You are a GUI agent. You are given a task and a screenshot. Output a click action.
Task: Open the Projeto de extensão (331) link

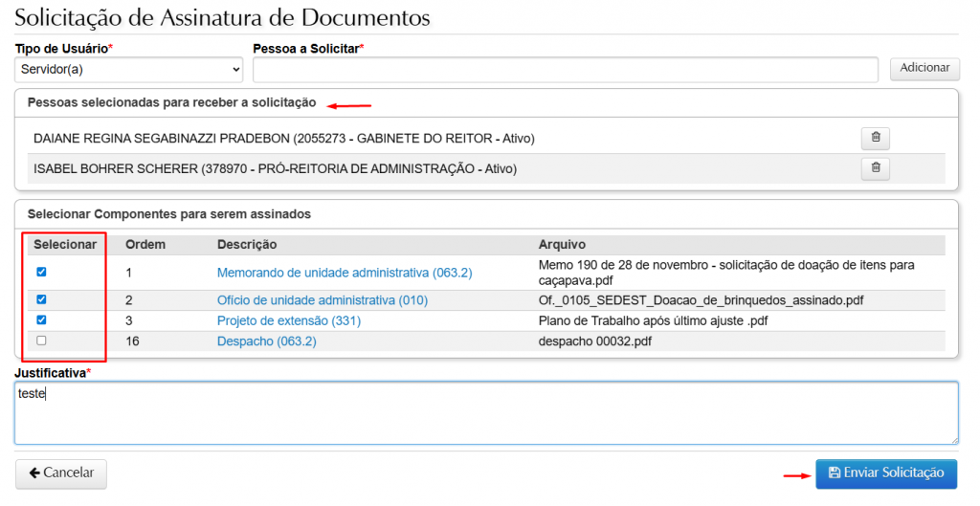click(x=288, y=321)
